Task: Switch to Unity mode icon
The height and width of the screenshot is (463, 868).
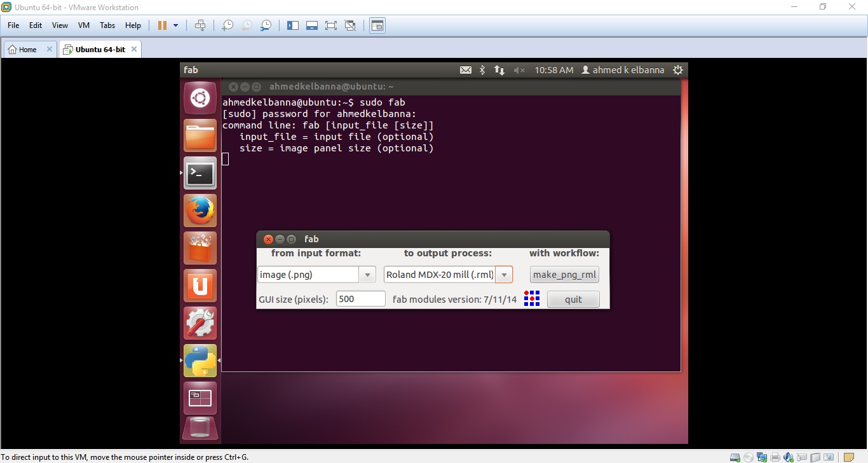Action: pos(350,25)
